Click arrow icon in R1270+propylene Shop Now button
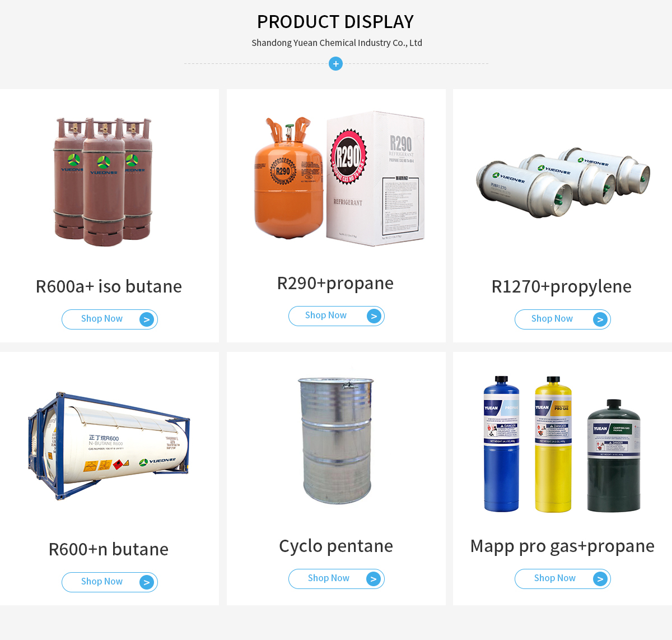Viewport: 672px width, 640px height. click(x=600, y=319)
